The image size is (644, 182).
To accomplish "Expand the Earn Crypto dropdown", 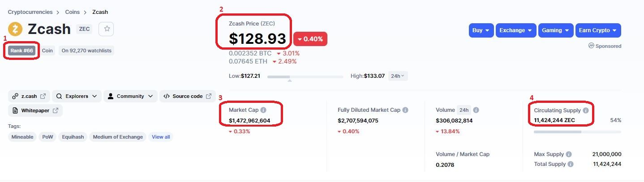I will pyautogui.click(x=598, y=30).
